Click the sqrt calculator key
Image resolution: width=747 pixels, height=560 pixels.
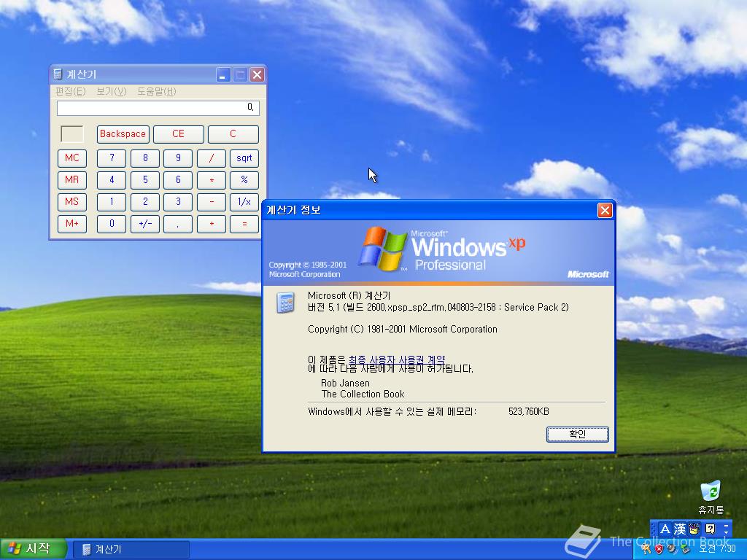[x=244, y=158]
